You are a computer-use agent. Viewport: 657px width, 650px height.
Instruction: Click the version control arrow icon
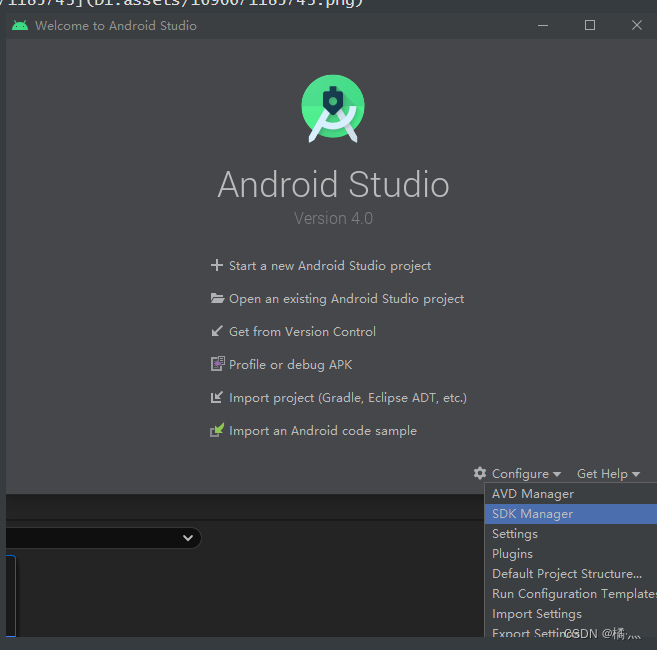217,331
